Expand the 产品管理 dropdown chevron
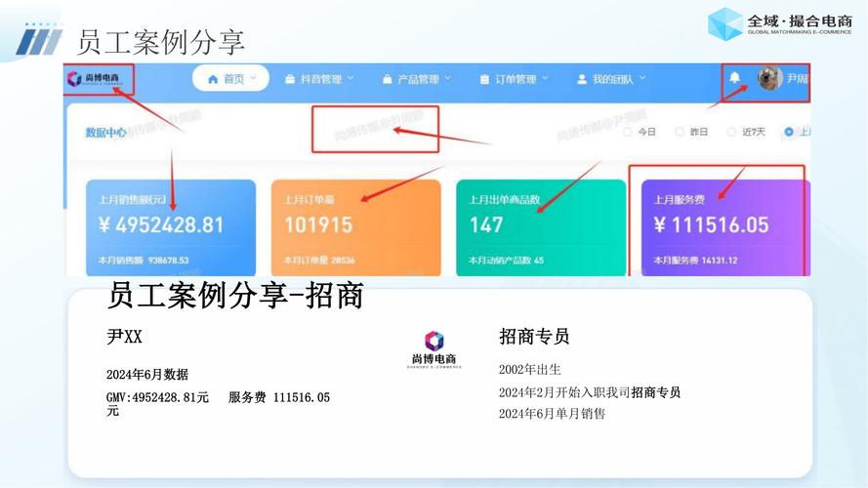The height and width of the screenshot is (488, 868). click(448, 78)
